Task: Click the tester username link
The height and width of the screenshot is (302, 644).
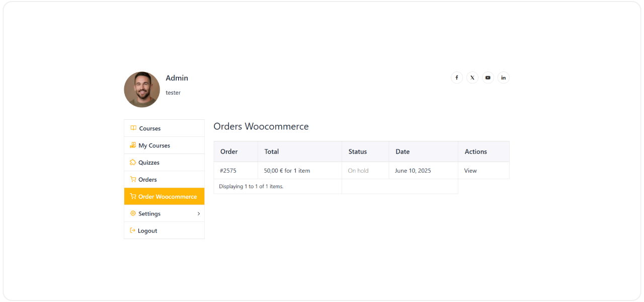Action: coord(173,93)
